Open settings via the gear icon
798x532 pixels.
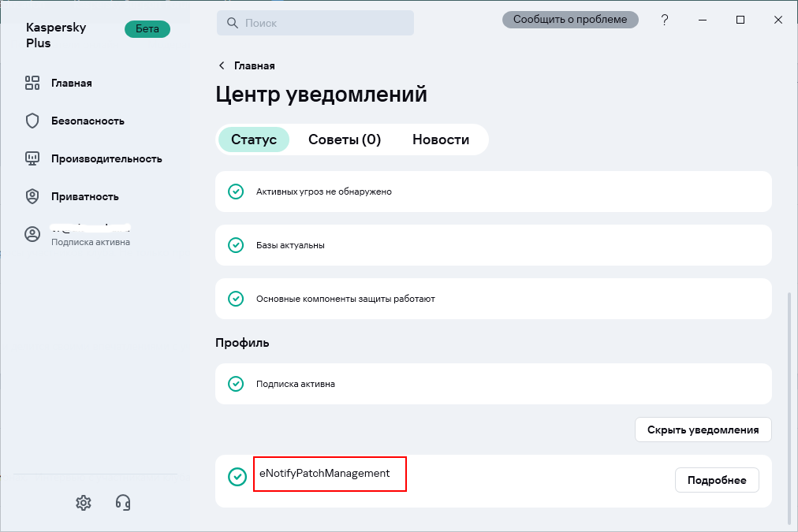pos(84,503)
